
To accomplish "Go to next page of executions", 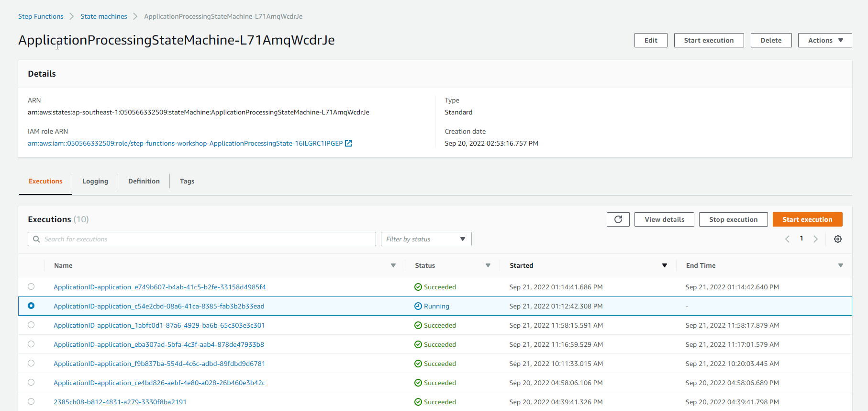I will pyautogui.click(x=816, y=239).
